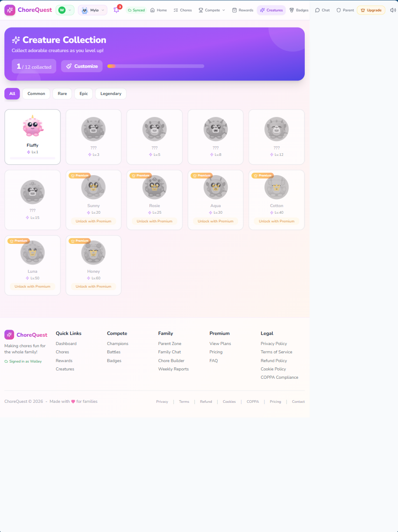Image resolution: width=398 pixels, height=532 pixels.
Task: Open Rewards from the top navigation
Action: pos(242,10)
